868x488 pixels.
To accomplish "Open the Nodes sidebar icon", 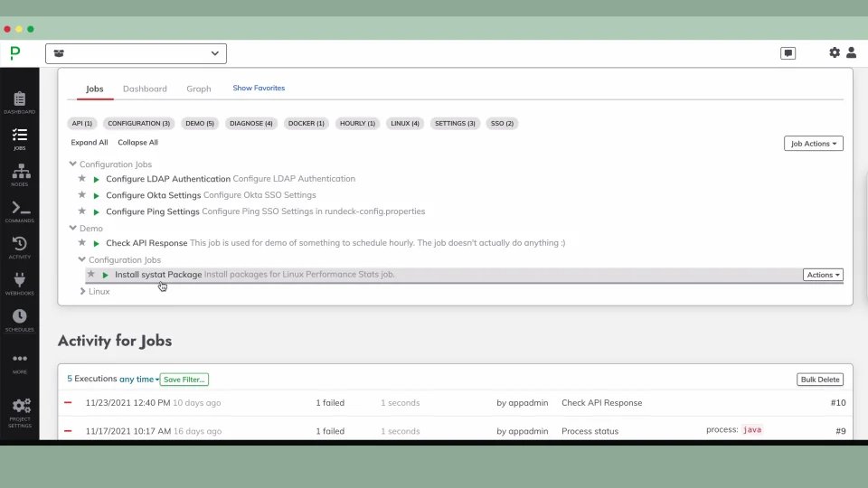I will click(x=19, y=174).
